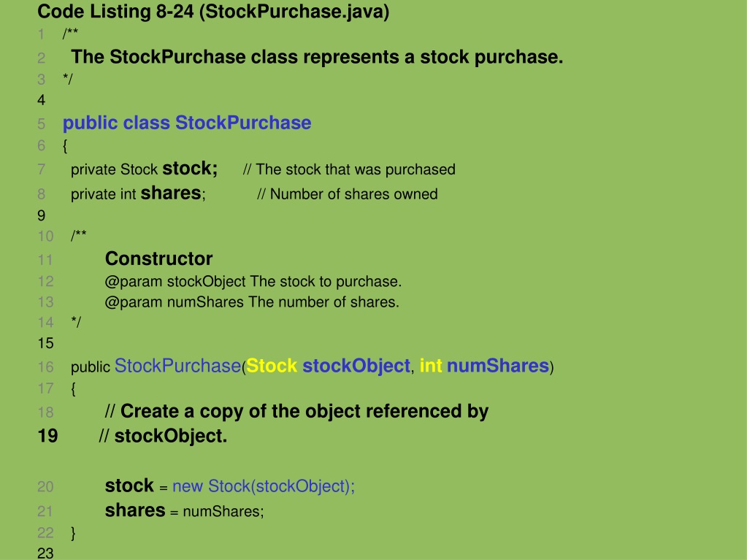Select the yellow 'Stock' parameter type
This screenshot has width=747, height=560.
272,366
